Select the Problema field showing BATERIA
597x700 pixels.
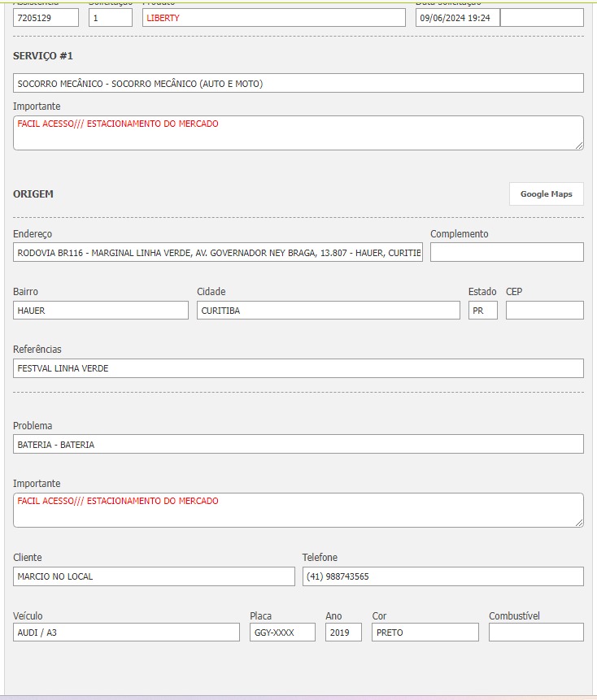click(x=298, y=445)
